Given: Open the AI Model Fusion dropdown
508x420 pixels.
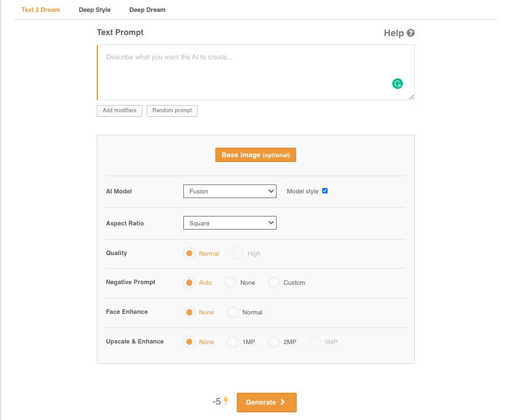Looking at the screenshot, I should 230,192.
